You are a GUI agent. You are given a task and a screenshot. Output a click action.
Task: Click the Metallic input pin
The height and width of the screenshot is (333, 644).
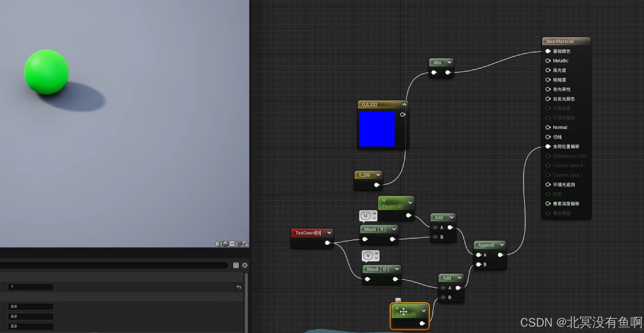[548, 61]
